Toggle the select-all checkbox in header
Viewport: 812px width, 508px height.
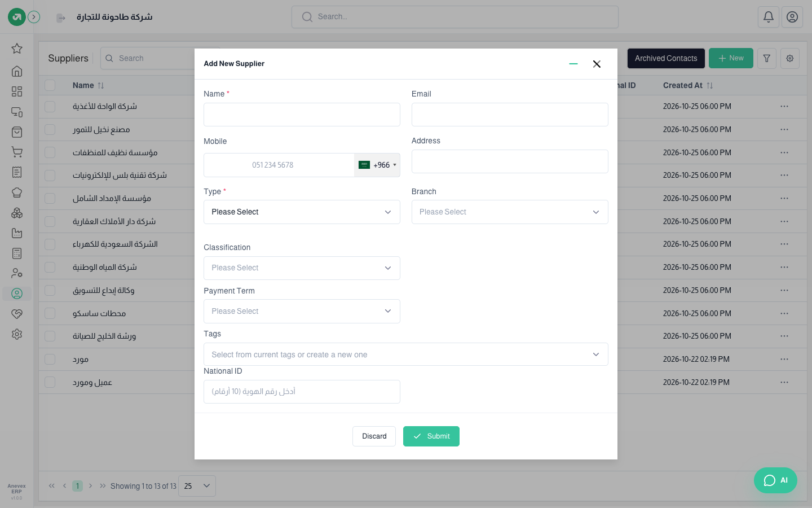pyautogui.click(x=50, y=85)
